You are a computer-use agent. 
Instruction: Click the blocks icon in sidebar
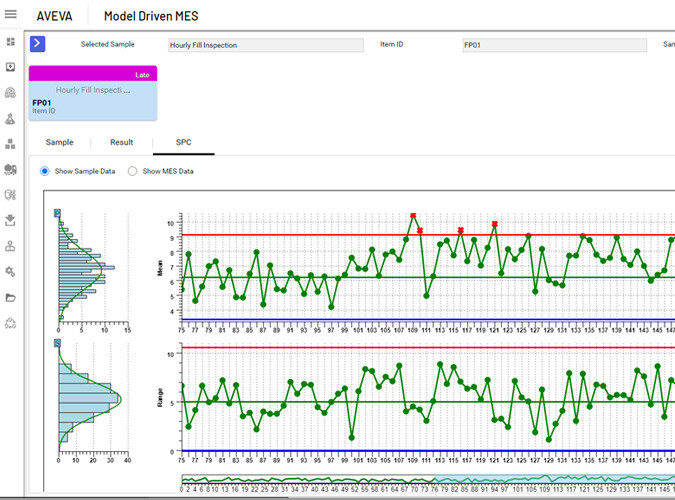tap(11, 144)
